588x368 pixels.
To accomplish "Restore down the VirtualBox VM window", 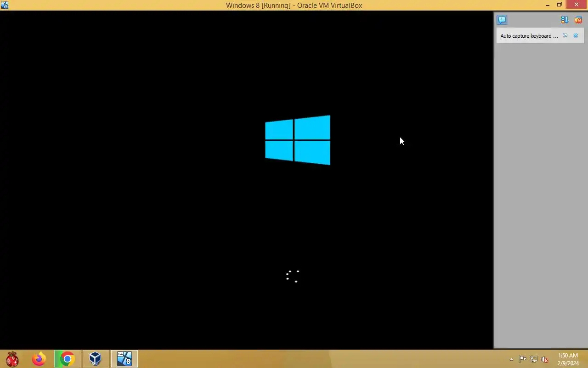I will click(x=560, y=5).
